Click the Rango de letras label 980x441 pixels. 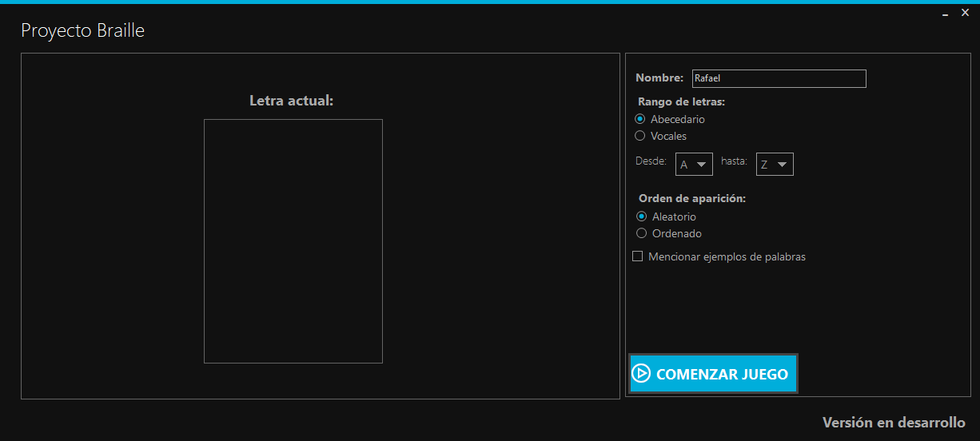click(681, 101)
